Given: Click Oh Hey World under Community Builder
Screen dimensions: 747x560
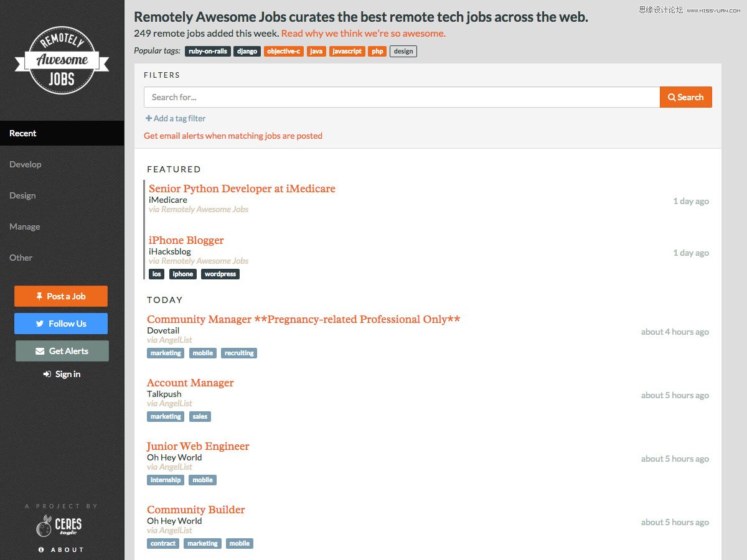Looking at the screenshot, I should click(x=174, y=521).
